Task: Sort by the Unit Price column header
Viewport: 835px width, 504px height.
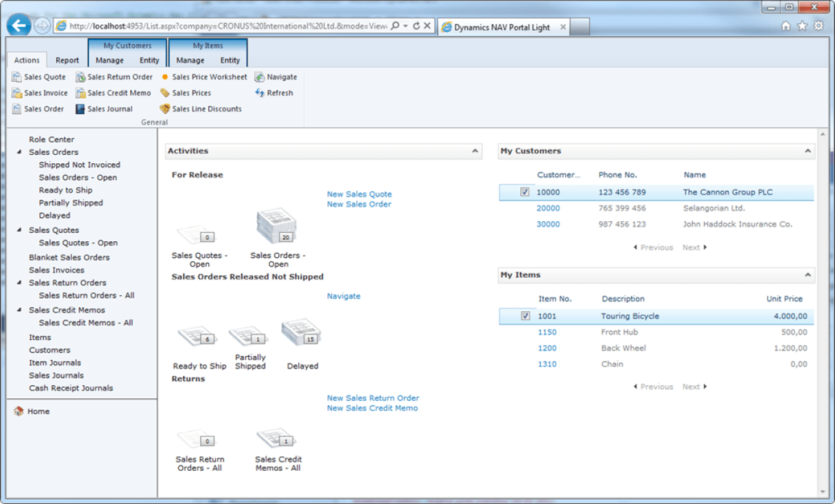Action: coord(784,299)
